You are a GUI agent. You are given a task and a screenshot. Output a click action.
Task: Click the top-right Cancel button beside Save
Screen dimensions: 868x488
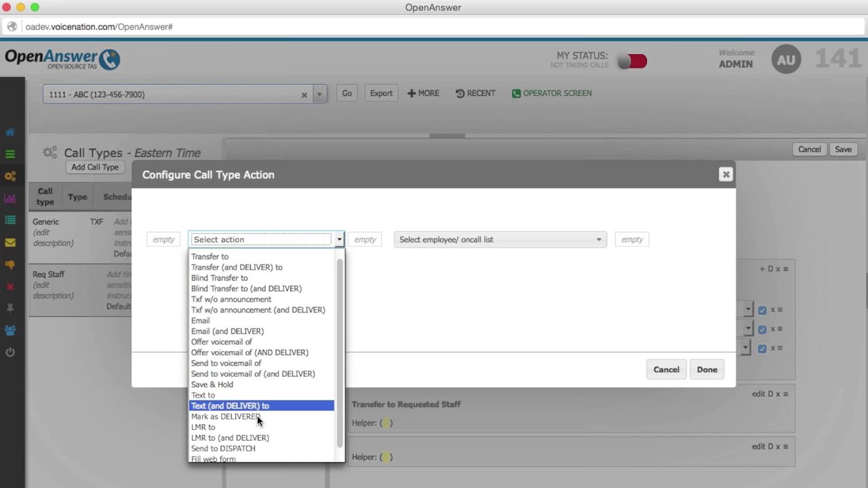click(809, 150)
